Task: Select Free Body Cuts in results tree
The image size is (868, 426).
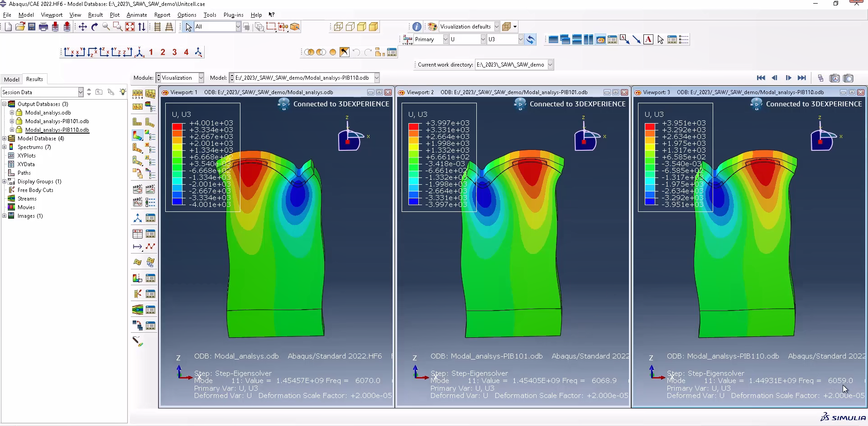Action: click(35, 190)
